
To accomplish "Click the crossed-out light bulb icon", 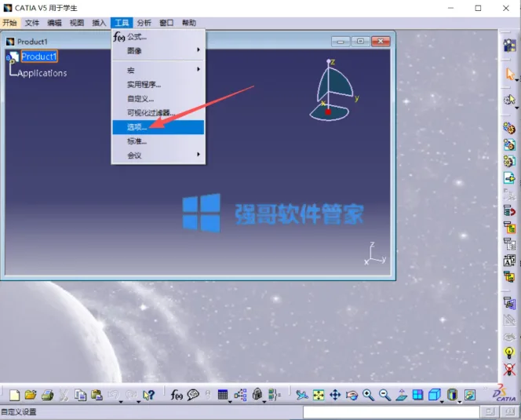I will [509, 369].
